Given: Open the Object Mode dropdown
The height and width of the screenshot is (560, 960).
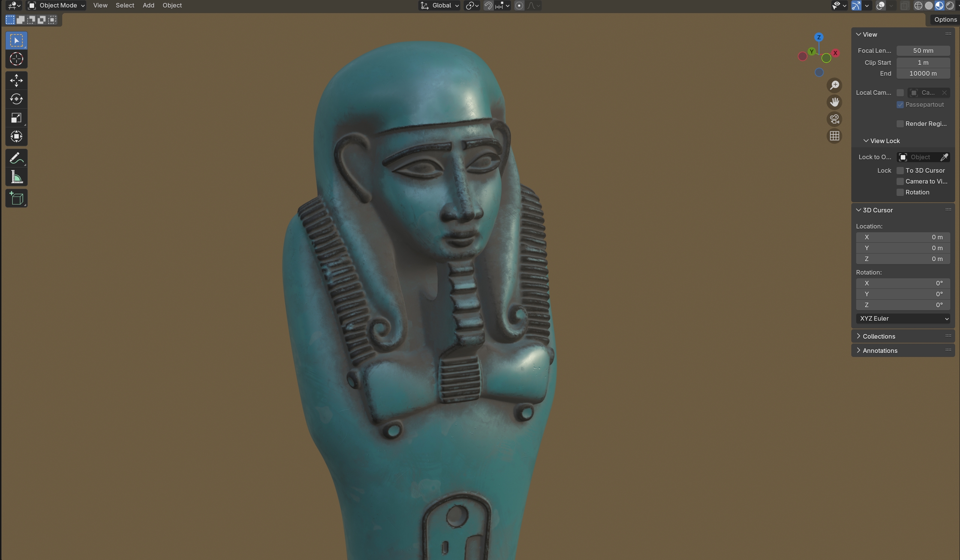Looking at the screenshot, I should coord(56,5).
